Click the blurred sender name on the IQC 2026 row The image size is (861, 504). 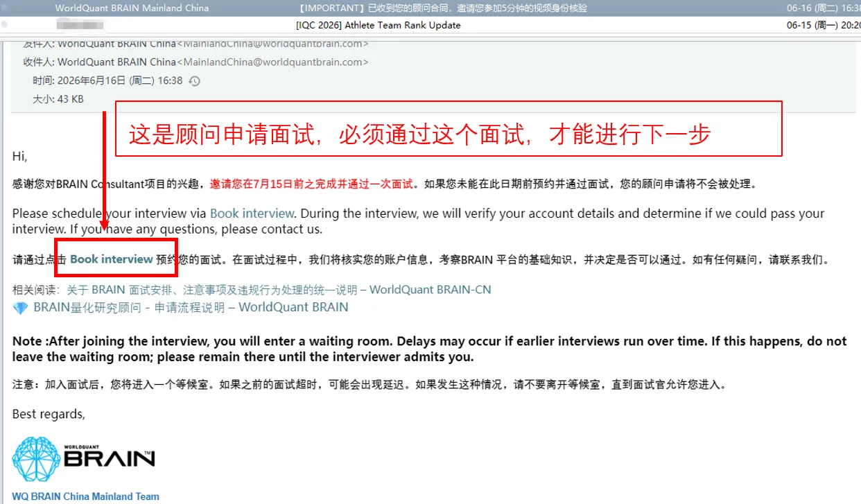click(x=78, y=25)
